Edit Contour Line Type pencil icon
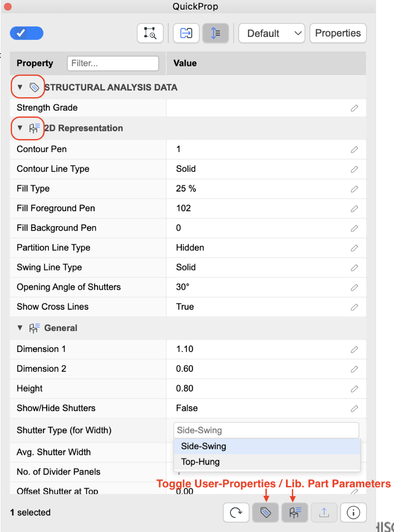394x532 pixels. coord(354,169)
